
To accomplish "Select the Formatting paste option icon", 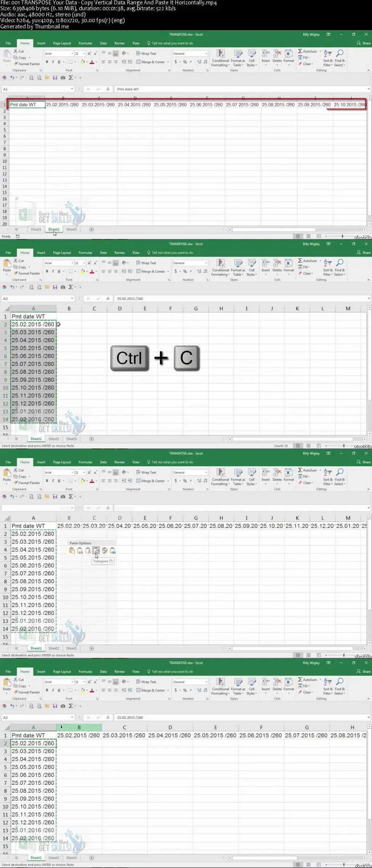I will pyautogui.click(x=105, y=551).
